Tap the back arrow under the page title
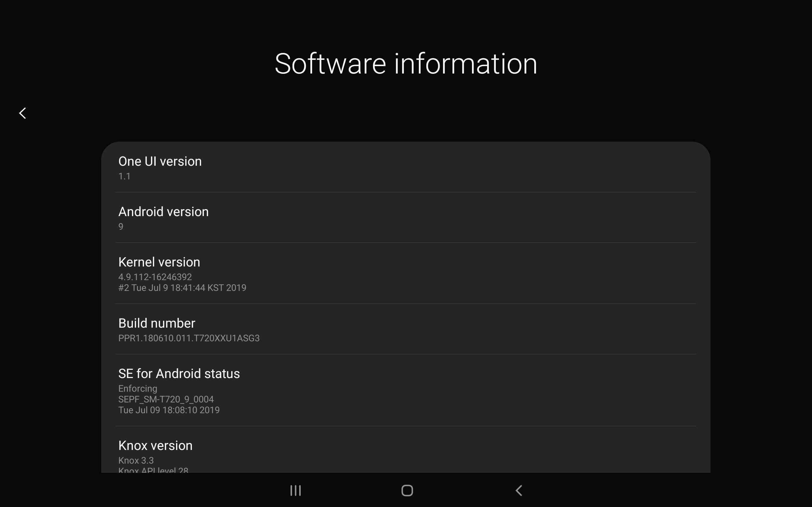Screen dimensions: 812x507 23,113
